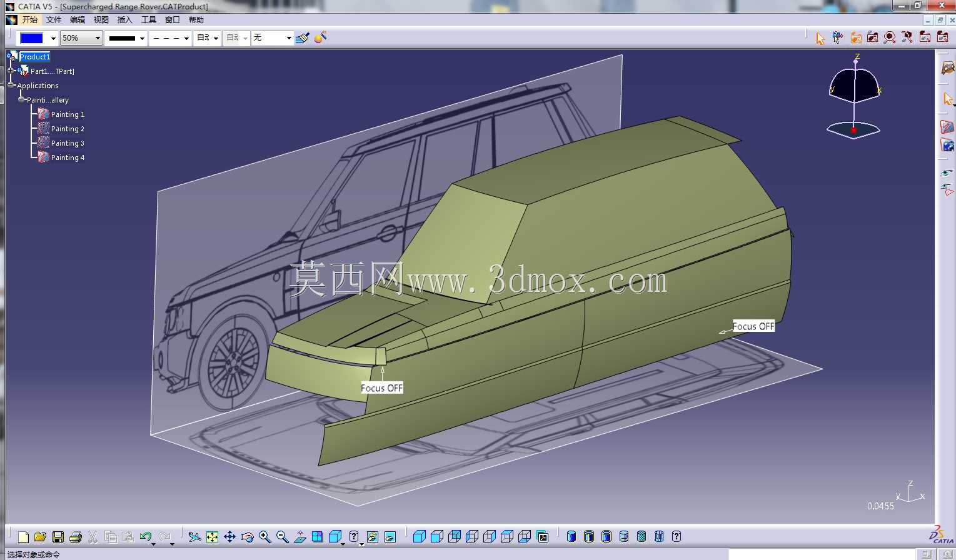The width and height of the screenshot is (956, 560).
Task: Zoom in with the magnifier plus icon
Action: click(x=265, y=537)
